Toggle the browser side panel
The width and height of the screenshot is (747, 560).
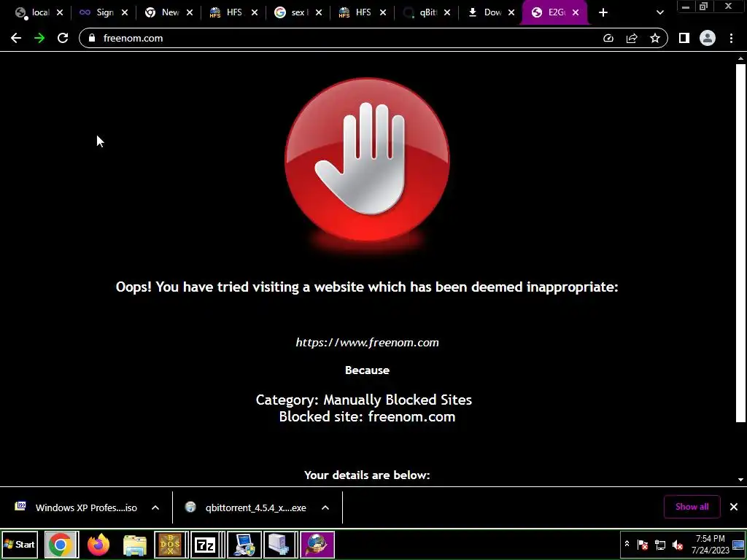pos(684,38)
